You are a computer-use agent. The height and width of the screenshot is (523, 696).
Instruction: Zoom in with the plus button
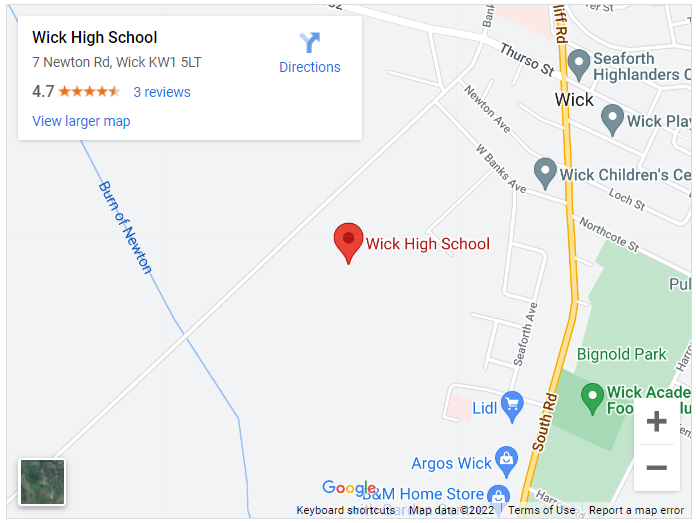(x=656, y=421)
